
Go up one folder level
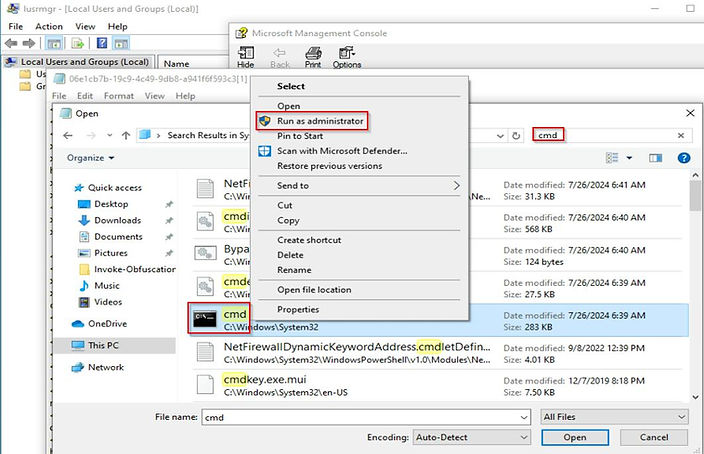click(x=126, y=135)
